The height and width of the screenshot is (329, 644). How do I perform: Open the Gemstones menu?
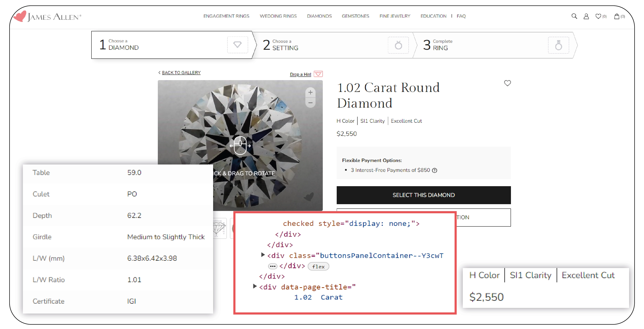pyautogui.click(x=355, y=16)
